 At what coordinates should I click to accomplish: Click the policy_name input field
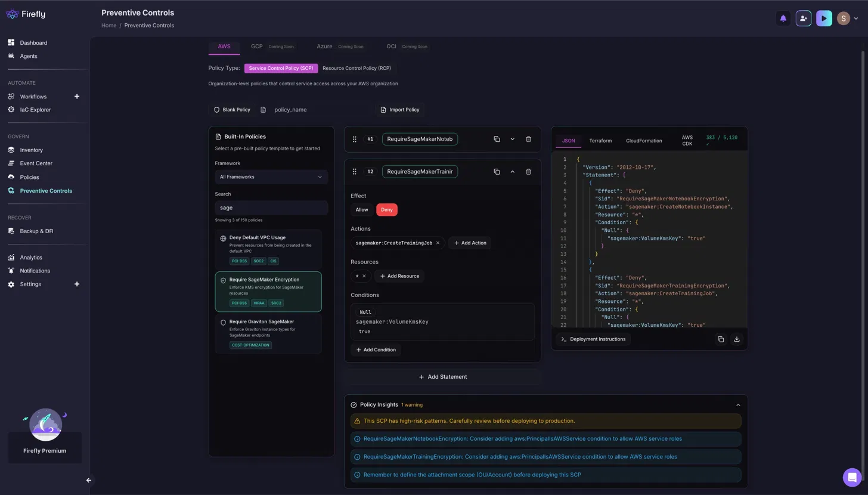[321, 110]
